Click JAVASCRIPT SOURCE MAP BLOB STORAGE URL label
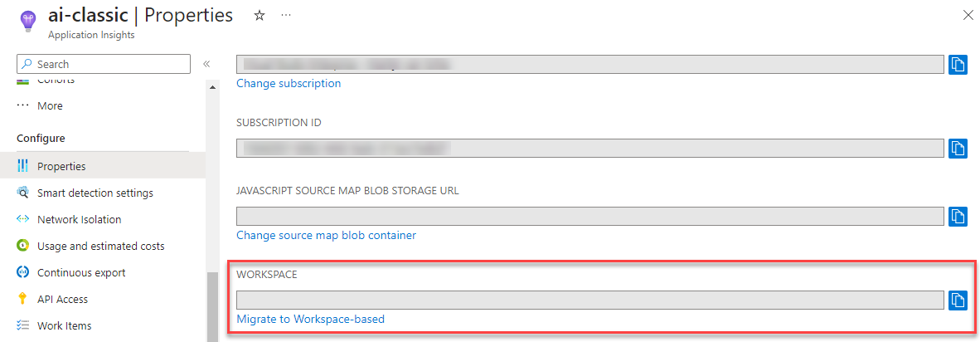The height and width of the screenshot is (342, 980). pos(347,191)
